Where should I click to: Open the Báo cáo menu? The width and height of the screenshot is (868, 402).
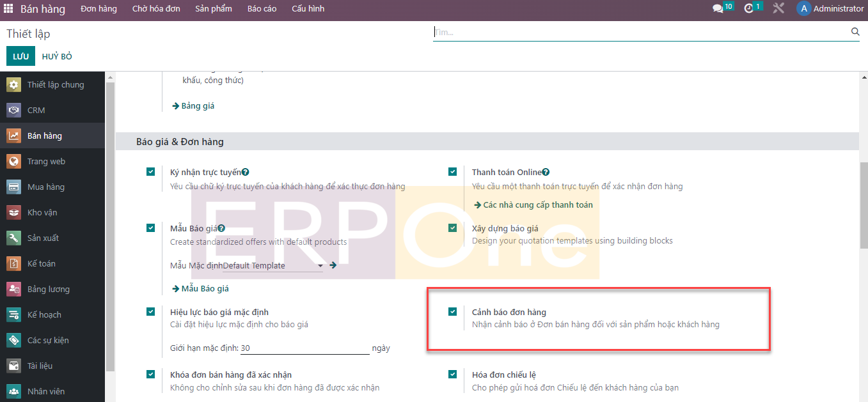pos(262,9)
